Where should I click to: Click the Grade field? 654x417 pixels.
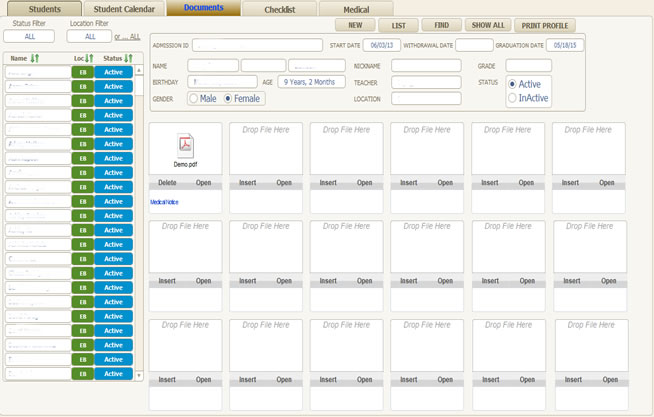pyautogui.click(x=528, y=65)
